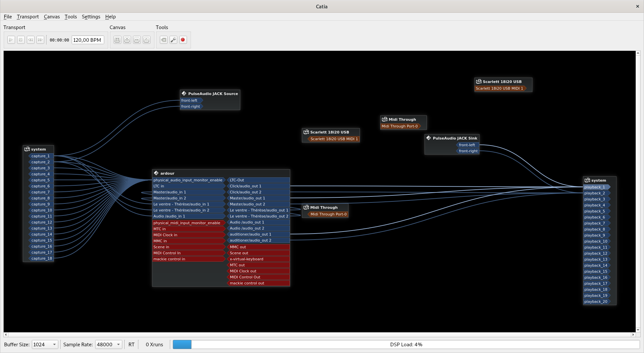This screenshot has width=644, height=353.
Task: Click icon of system capture group
Action: click(x=27, y=149)
